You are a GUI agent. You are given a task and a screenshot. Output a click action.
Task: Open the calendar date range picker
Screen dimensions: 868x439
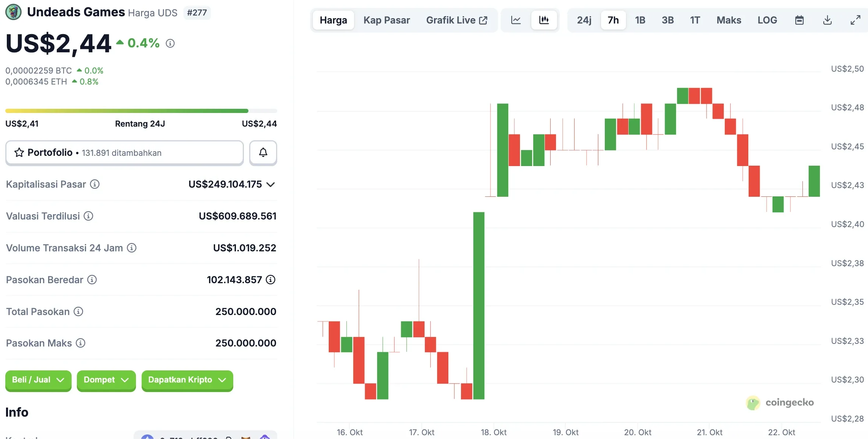799,20
